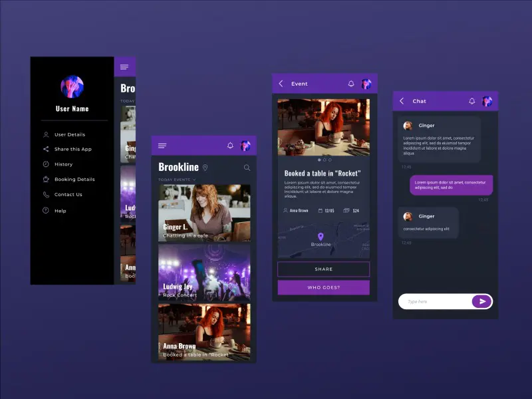Open large profile photo above User Name

pos(72,87)
